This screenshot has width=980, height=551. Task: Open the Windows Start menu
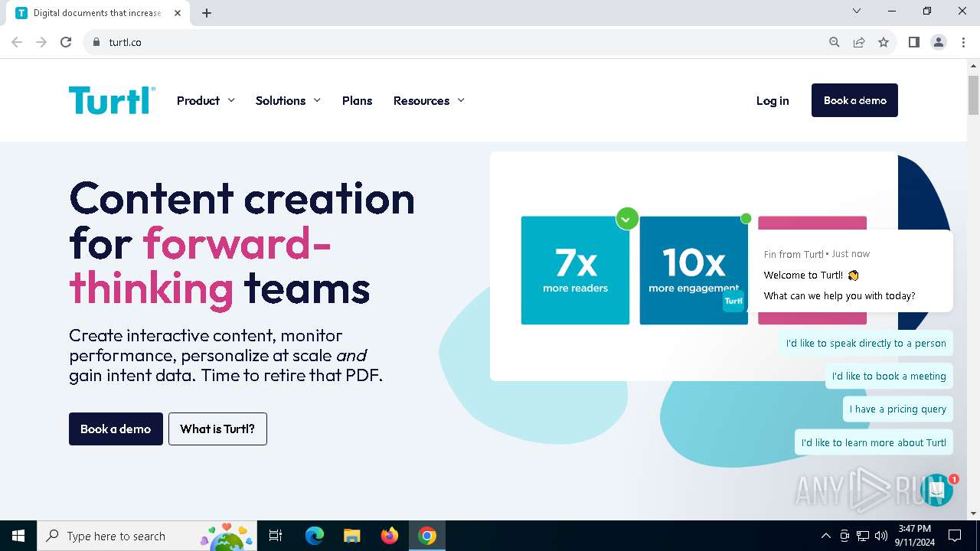pyautogui.click(x=18, y=536)
